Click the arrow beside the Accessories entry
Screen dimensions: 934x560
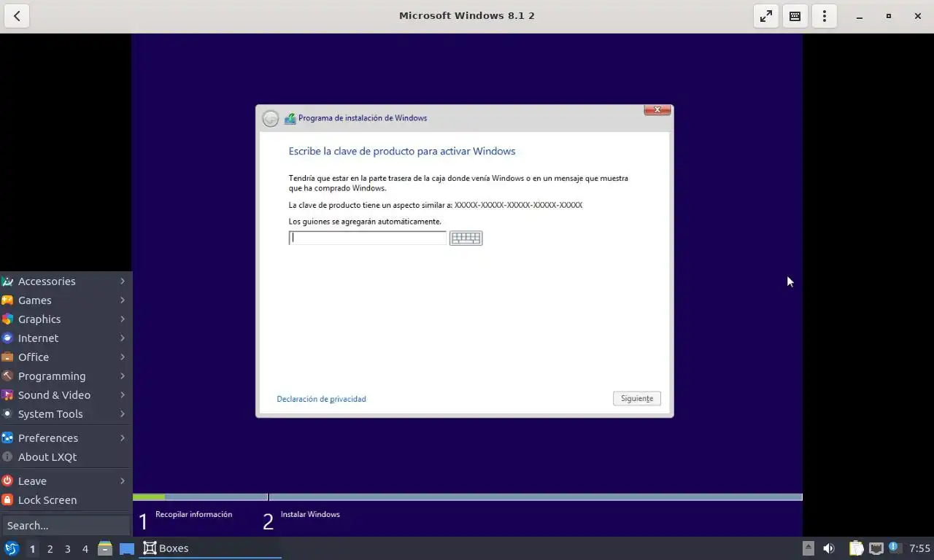pyautogui.click(x=123, y=281)
